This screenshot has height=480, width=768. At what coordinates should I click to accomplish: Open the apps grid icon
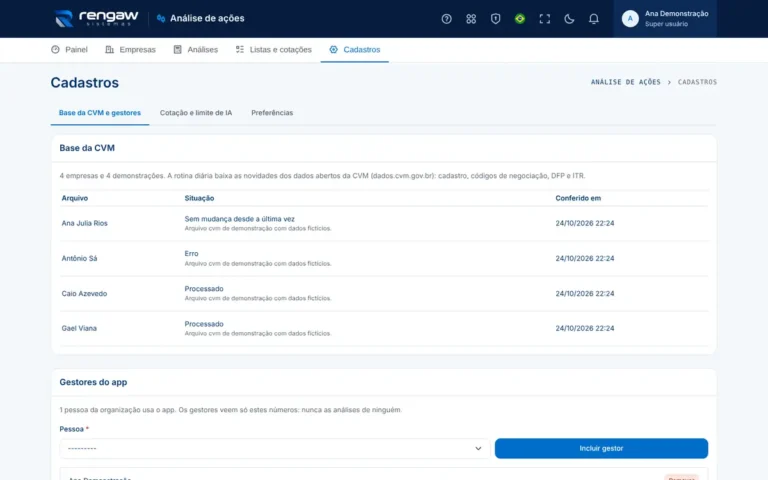point(471,19)
